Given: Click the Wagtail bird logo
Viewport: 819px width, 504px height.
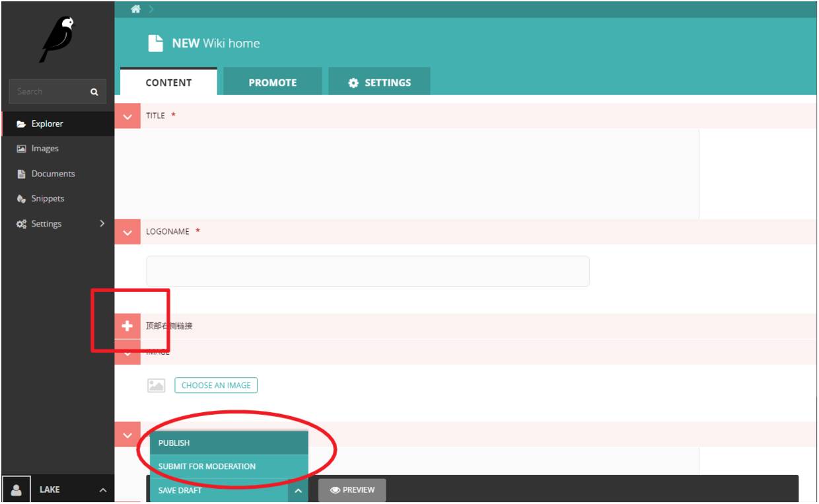Looking at the screenshot, I should (x=57, y=40).
